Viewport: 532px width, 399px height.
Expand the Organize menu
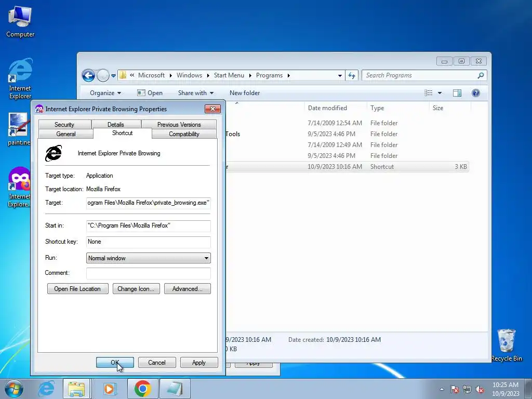(x=105, y=93)
